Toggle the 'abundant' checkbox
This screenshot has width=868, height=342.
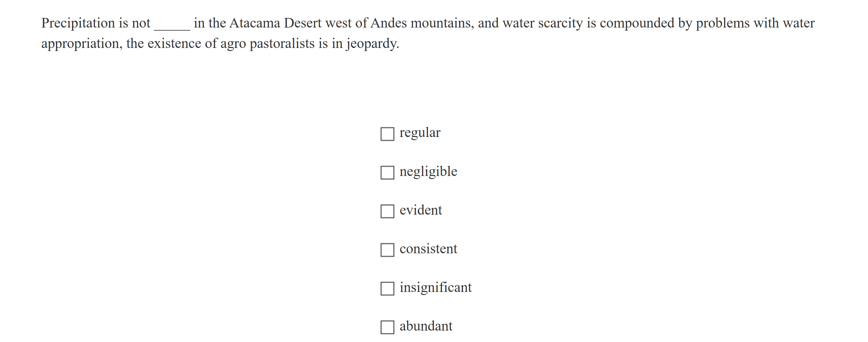pos(387,327)
